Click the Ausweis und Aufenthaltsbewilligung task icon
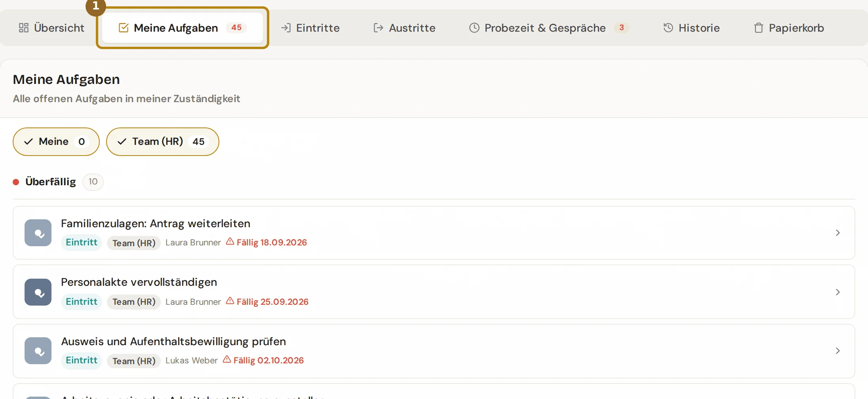 click(x=38, y=351)
